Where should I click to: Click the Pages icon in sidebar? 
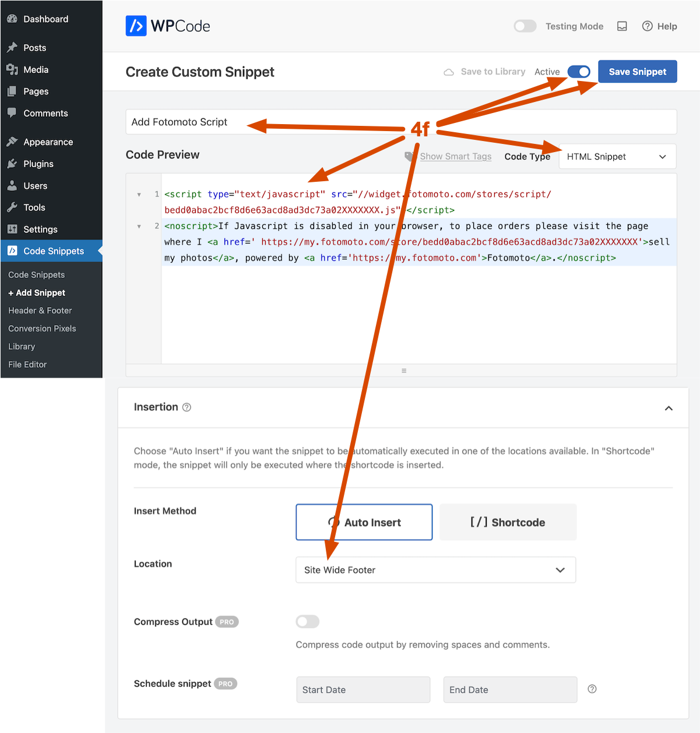12,91
